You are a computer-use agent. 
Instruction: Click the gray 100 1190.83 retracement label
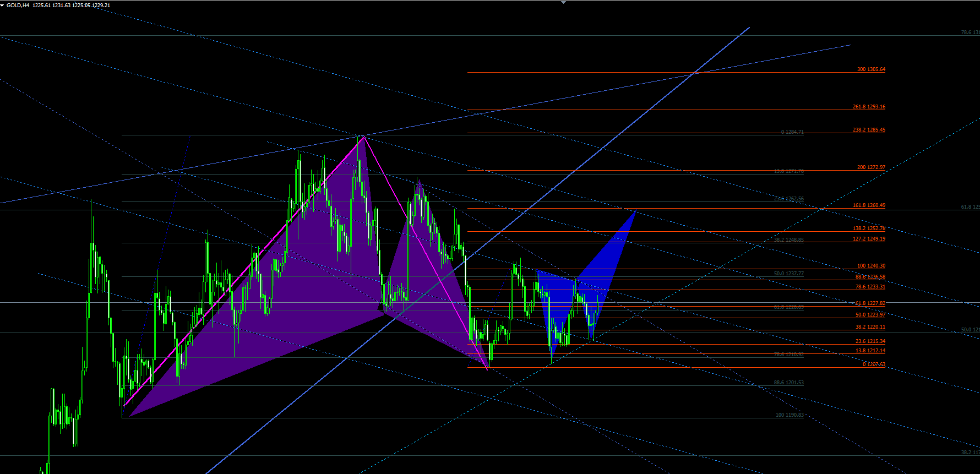point(790,415)
